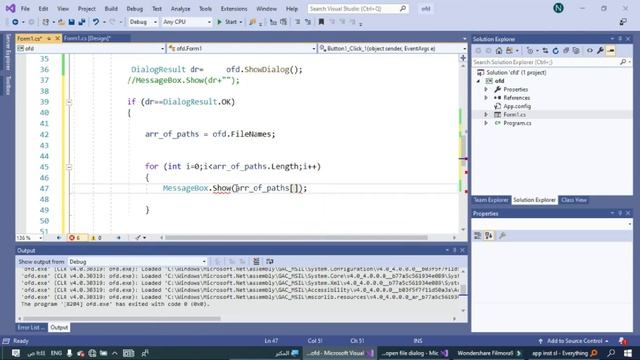Click the editor horizontal scrollbar
The image size is (640, 360).
tap(296, 238)
